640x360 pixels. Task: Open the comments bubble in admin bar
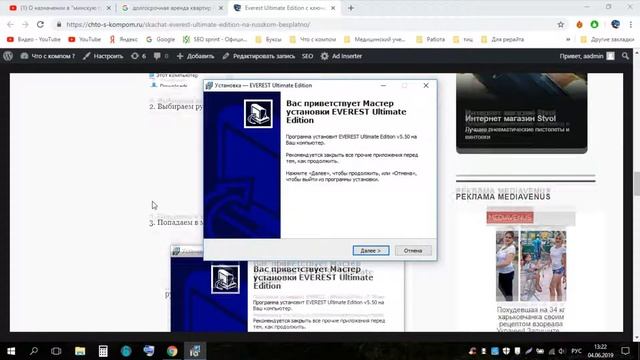pyautogui.click(x=161, y=56)
